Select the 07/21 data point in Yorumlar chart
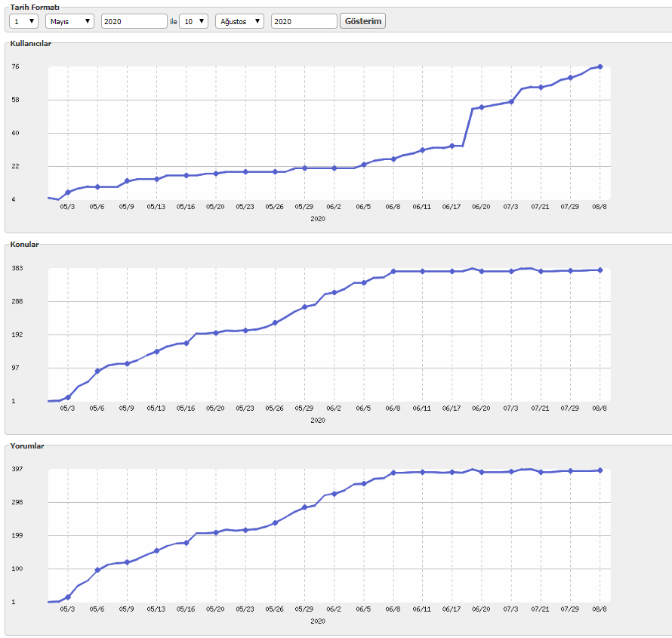Image resolution: width=672 pixels, height=638 pixels. (541, 472)
